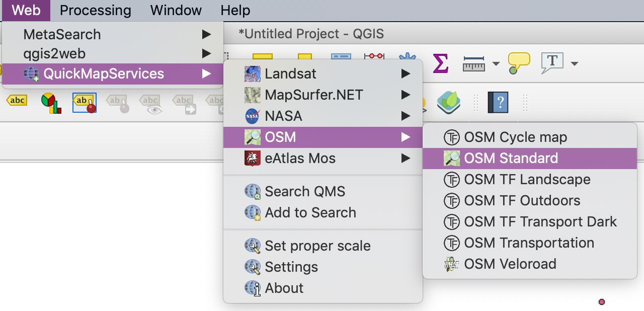Open the MapSurfer.NET submenu
This screenshot has height=311, width=644.
(323, 95)
